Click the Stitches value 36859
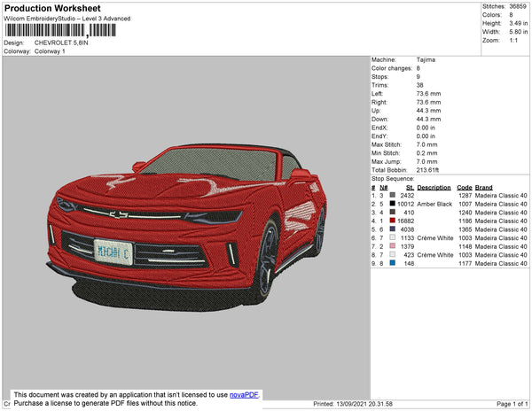Viewport: 532px width, 411px height. coord(518,8)
